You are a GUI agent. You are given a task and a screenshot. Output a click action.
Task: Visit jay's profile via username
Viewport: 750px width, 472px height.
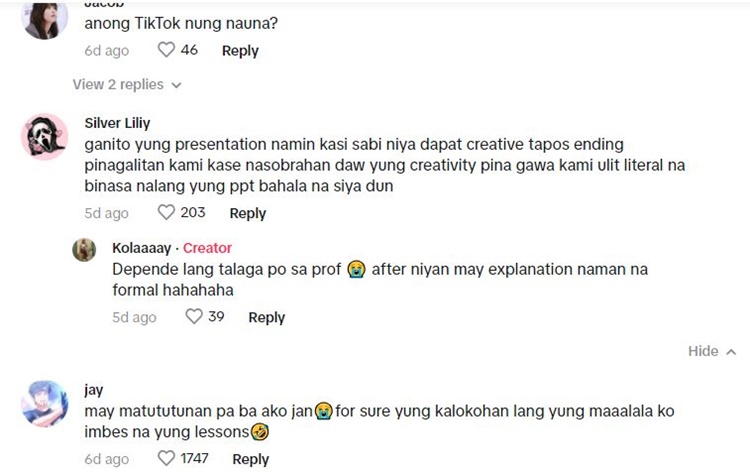[94, 390]
